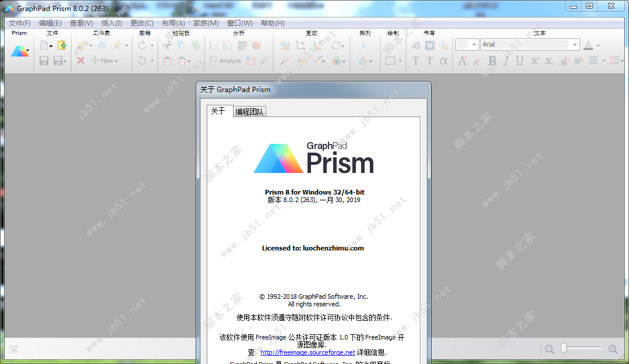629x364 pixels.
Task: Click the collapse navigator arrow at bottom left
Action: (13, 350)
